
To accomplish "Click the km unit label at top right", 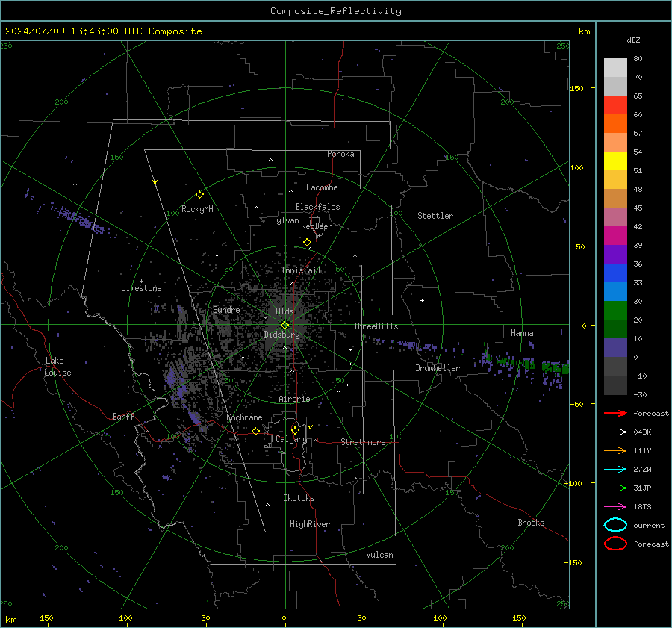I will click(584, 31).
